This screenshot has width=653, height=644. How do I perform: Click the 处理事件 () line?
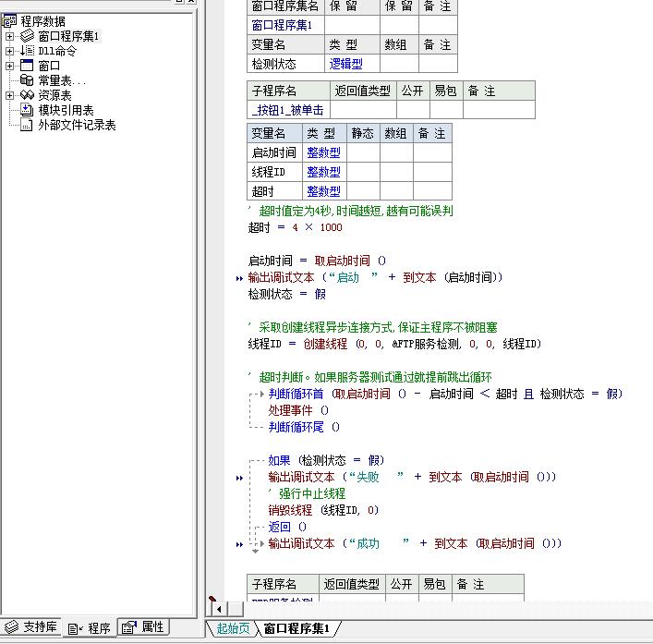click(298, 410)
